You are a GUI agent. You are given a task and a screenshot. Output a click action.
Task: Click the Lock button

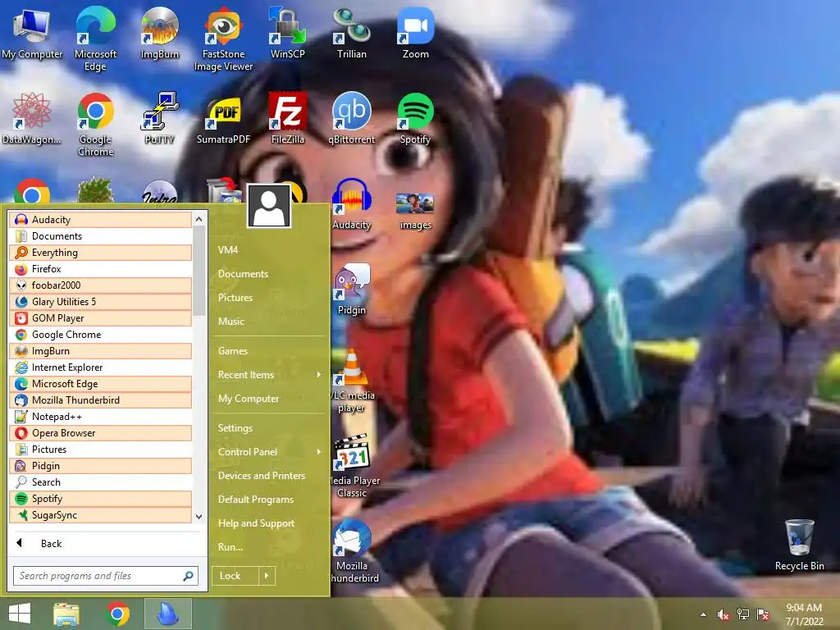click(x=235, y=576)
